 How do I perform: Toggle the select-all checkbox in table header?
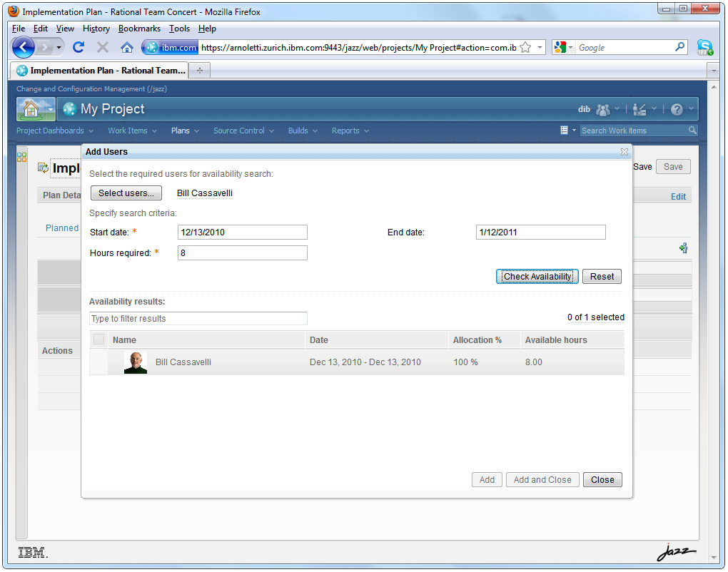pos(98,339)
